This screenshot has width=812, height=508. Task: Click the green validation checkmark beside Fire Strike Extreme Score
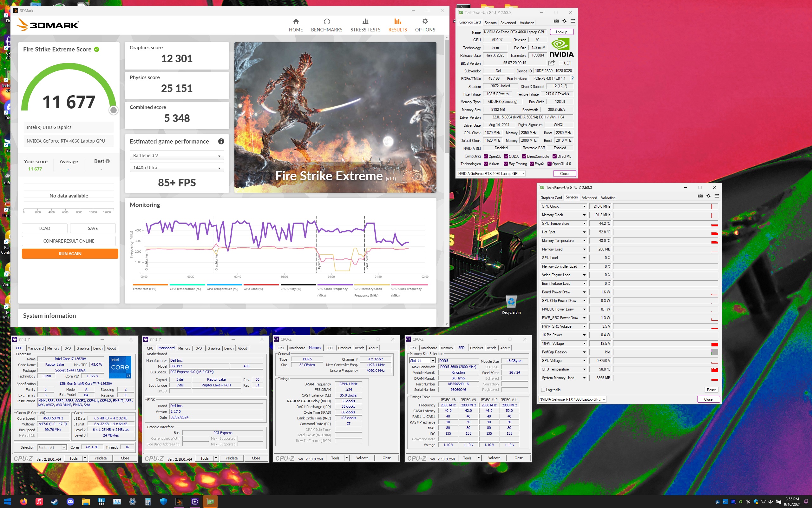click(97, 50)
